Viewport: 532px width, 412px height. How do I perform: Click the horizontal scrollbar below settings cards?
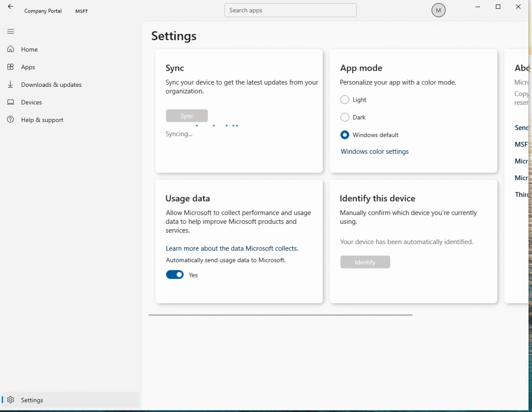click(281, 315)
